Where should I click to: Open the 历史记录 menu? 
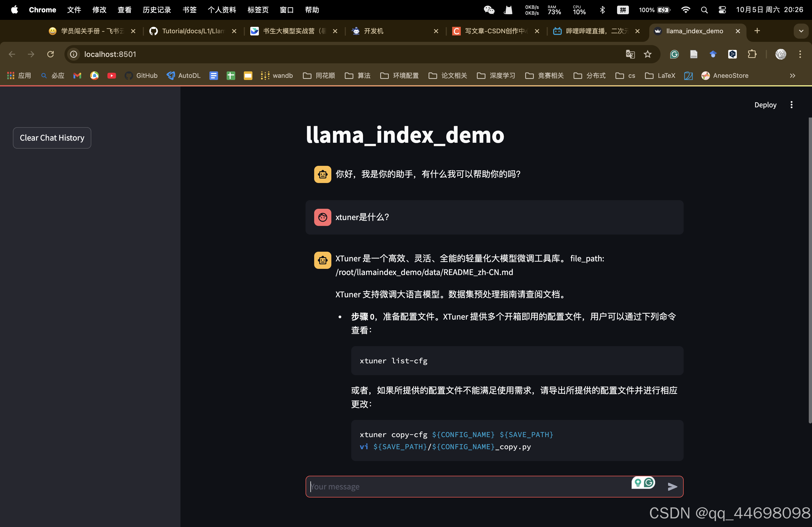pyautogui.click(x=157, y=10)
